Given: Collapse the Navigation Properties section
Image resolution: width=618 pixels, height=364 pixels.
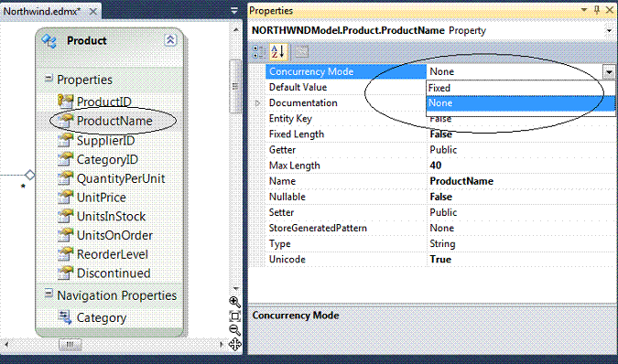Looking at the screenshot, I should pyautogui.click(x=49, y=294).
